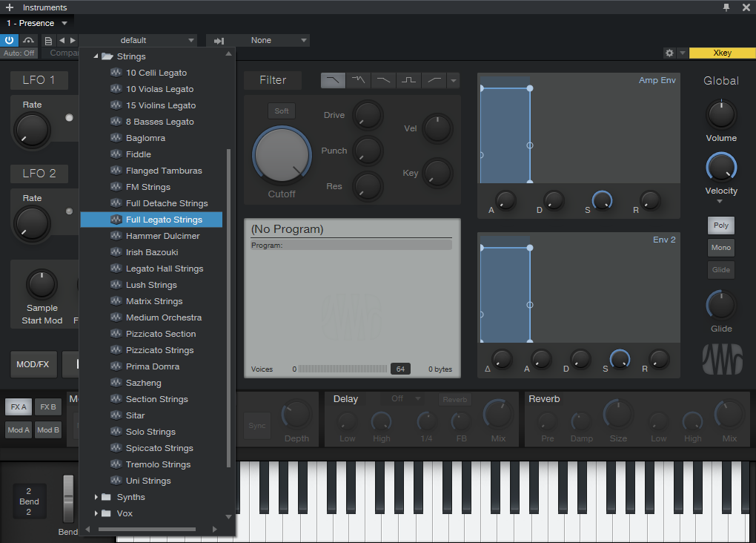The height and width of the screenshot is (543, 756).
Task: Click the Hammer Dulcimer preset icon
Action: click(116, 236)
